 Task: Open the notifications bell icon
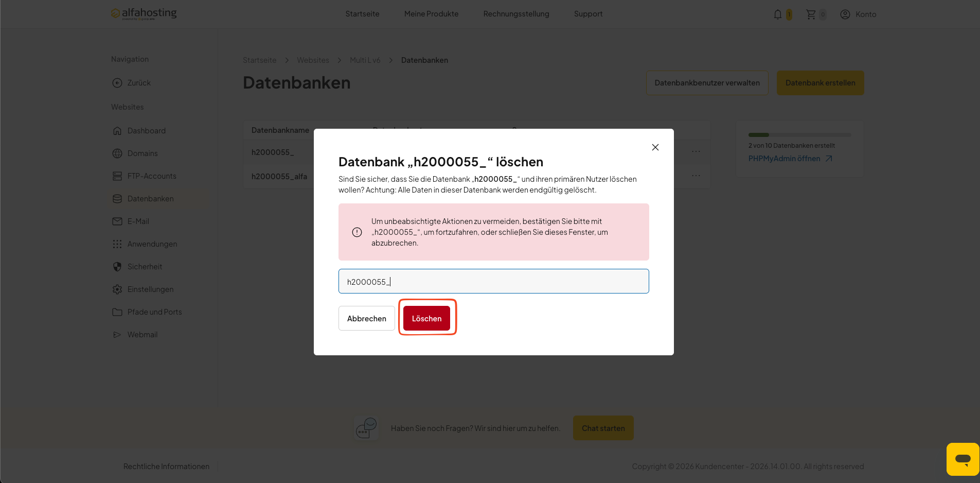click(x=778, y=14)
